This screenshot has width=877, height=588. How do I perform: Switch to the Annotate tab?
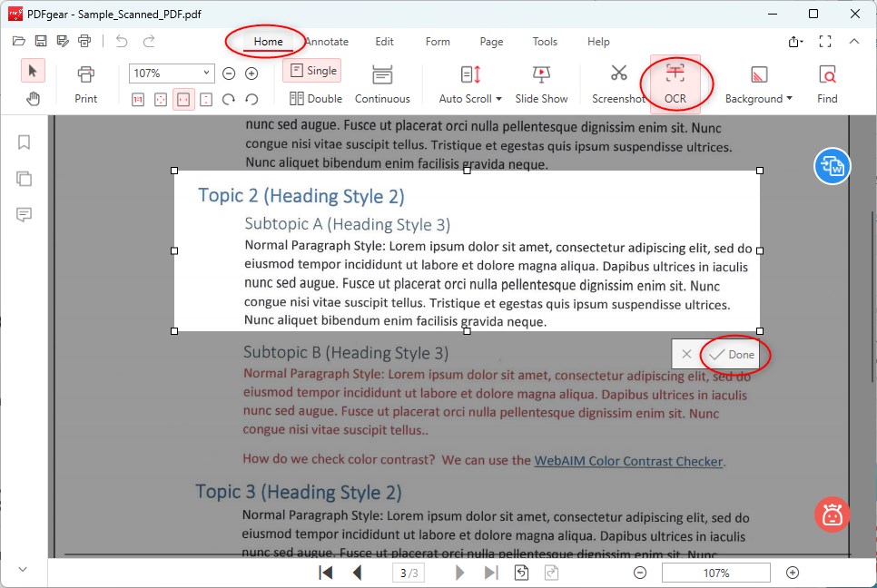tap(326, 42)
